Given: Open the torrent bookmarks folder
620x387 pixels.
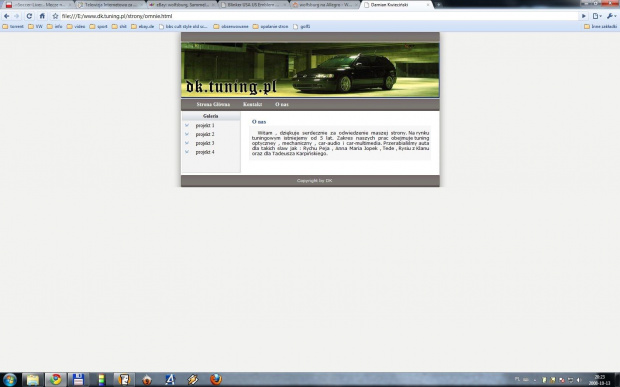Looking at the screenshot, I should coord(13,26).
